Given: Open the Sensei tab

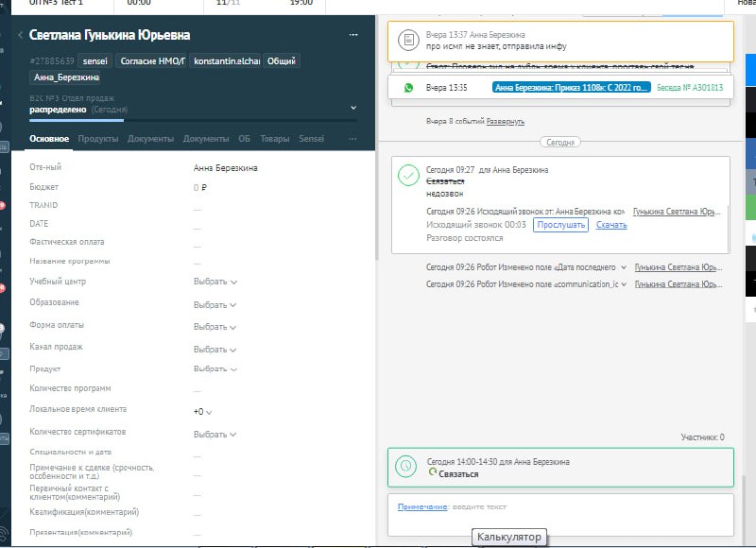Looking at the screenshot, I should pyautogui.click(x=311, y=139).
